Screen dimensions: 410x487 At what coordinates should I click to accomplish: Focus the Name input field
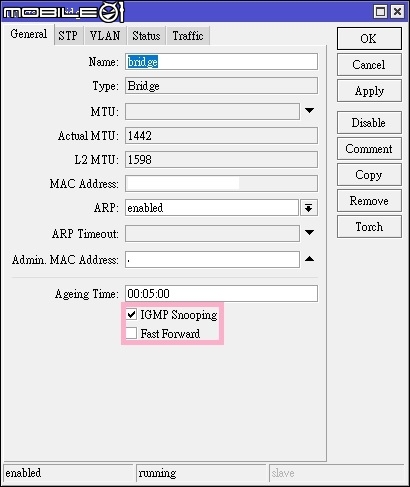coord(221,62)
